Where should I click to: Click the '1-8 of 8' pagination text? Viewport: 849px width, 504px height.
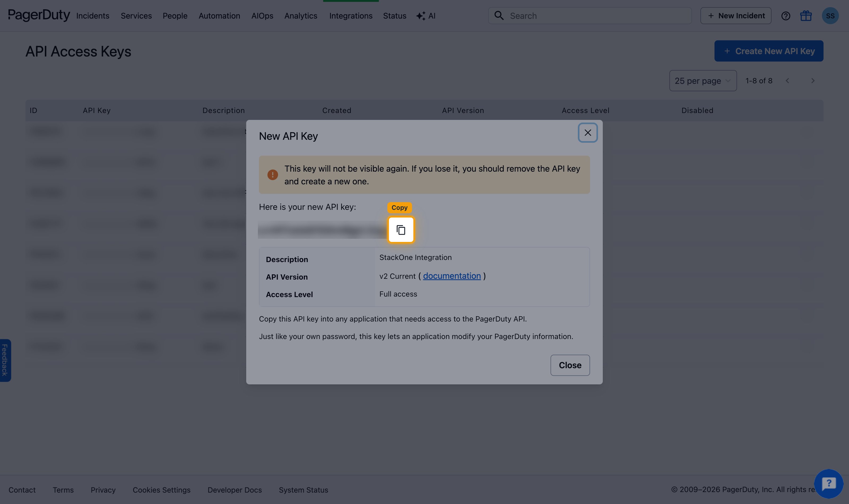point(759,81)
